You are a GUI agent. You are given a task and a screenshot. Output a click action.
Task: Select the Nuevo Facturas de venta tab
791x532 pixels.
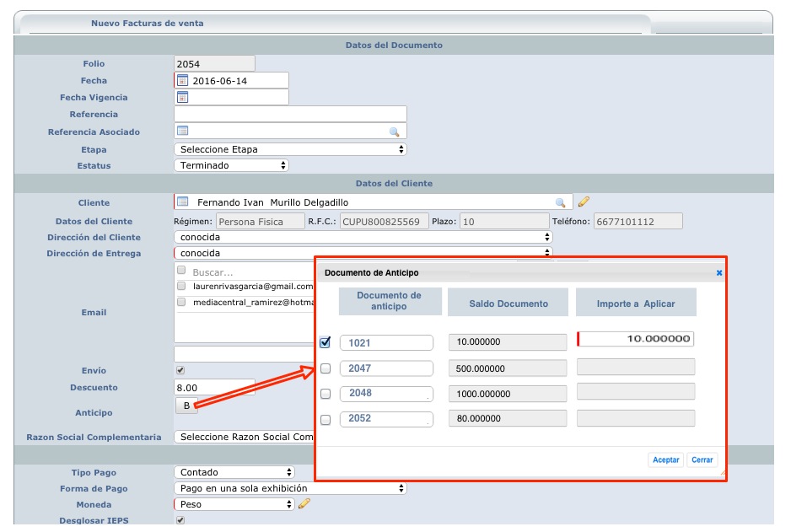click(x=148, y=24)
